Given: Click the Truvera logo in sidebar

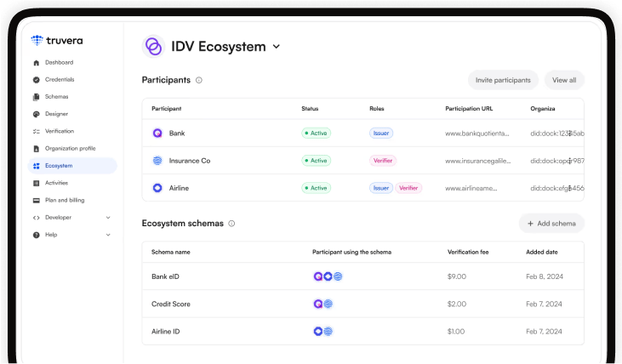Looking at the screenshot, I should pyautogui.click(x=57, y=40).
